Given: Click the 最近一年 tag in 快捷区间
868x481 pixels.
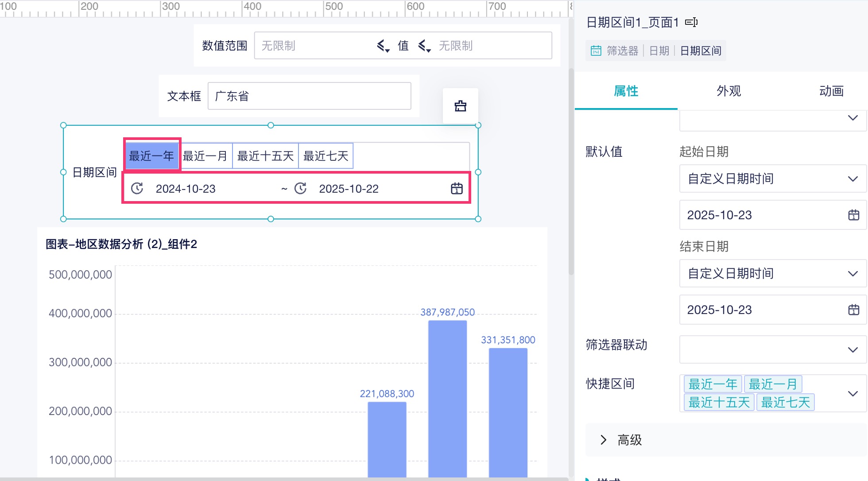Looking at the screenshot, I should pos(713,384).
